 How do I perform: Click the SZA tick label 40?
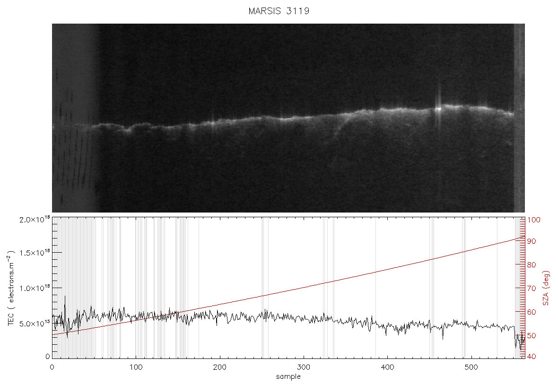coord(532,357)
